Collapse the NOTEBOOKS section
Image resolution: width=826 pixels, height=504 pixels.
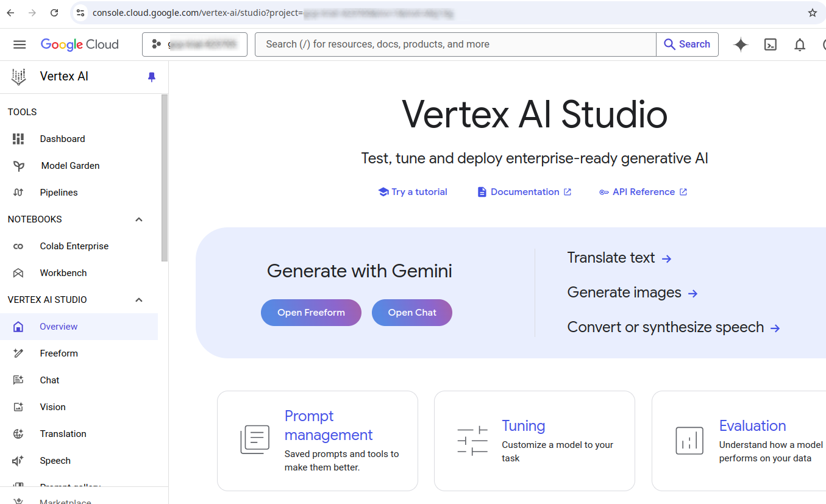coord(139,219)
